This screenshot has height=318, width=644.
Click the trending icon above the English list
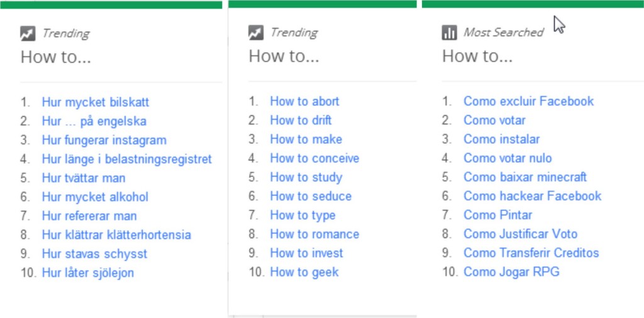tap(256, 33)
